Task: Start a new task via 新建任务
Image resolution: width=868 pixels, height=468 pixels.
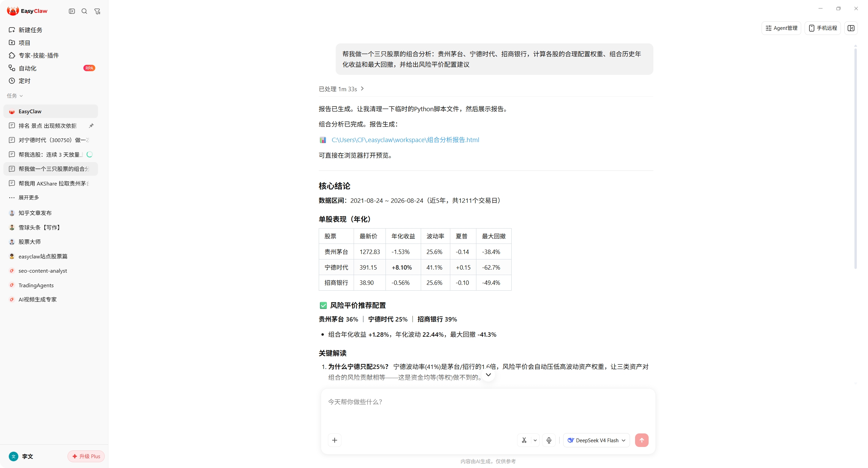Action: [51, 30]
